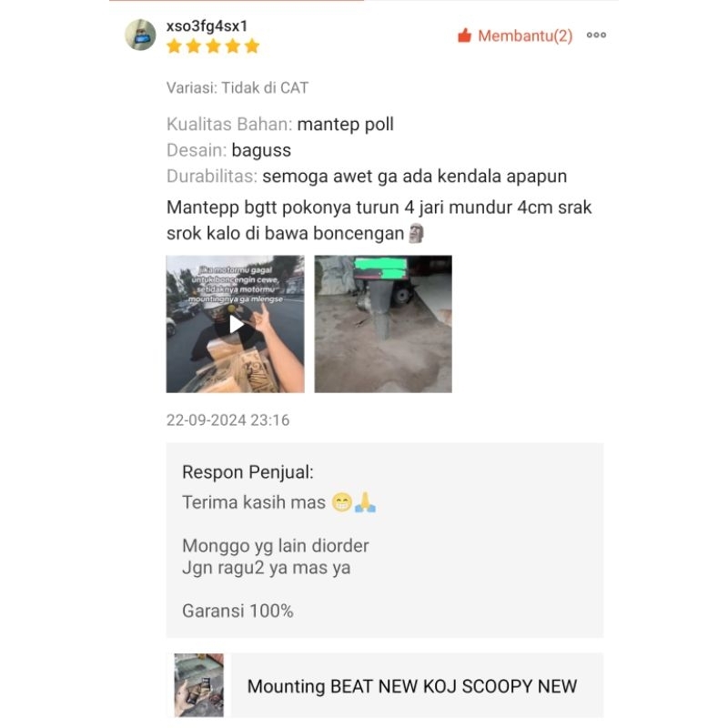Click the Respon Penjual heading
The width and height of the screenshot is (728, 728).
pos(248,472)
